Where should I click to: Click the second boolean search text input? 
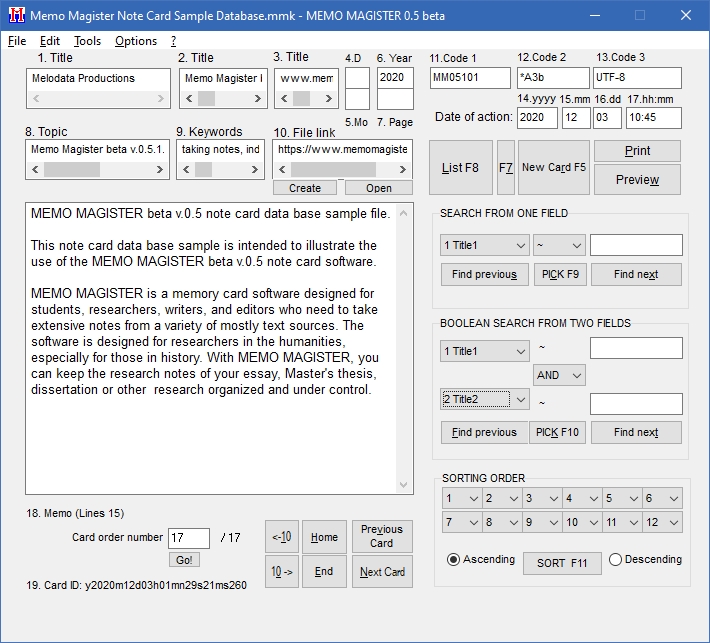[x=636, y=404]
